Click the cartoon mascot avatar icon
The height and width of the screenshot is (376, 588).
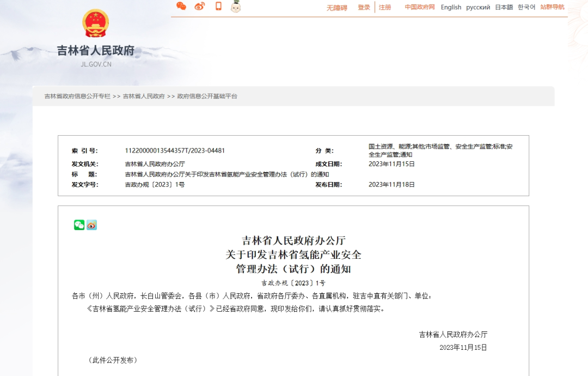click(x=236, y=7)
